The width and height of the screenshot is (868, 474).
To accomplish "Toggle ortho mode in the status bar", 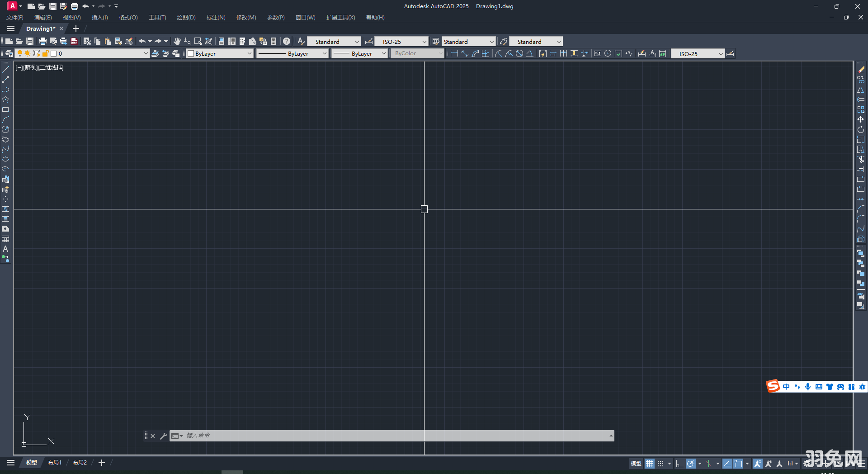I will (x=680, y=464).
